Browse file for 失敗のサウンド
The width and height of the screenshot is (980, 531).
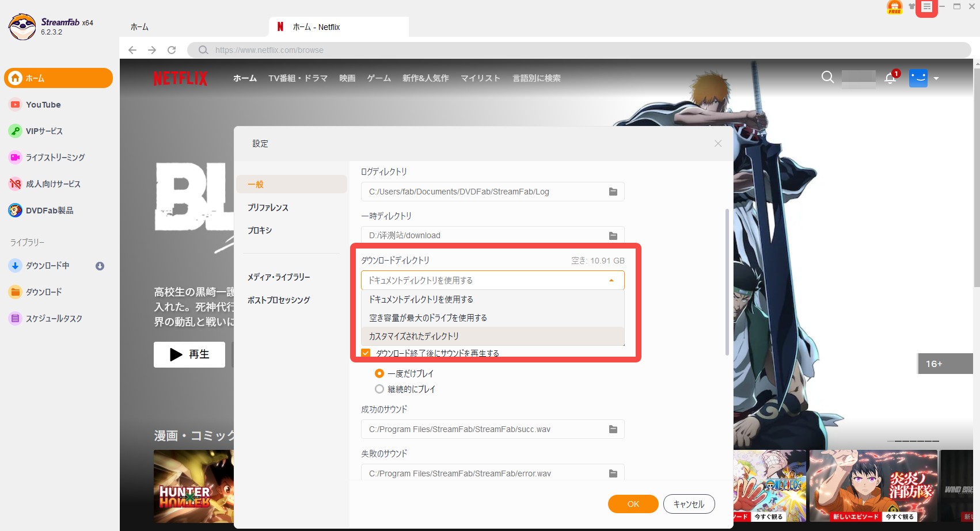pos(613,473)
